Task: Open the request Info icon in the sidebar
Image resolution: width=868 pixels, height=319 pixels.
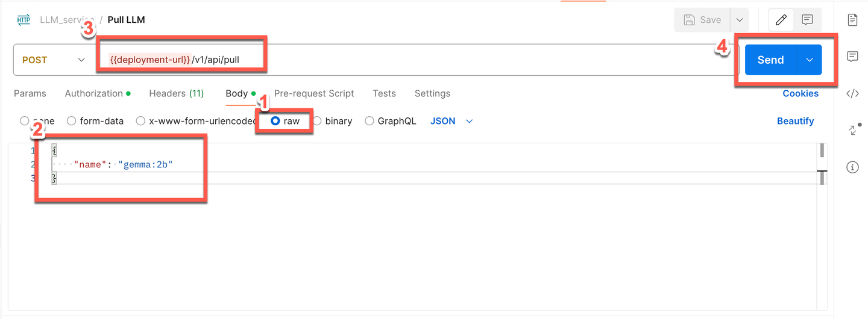Action: click(852, 167)
